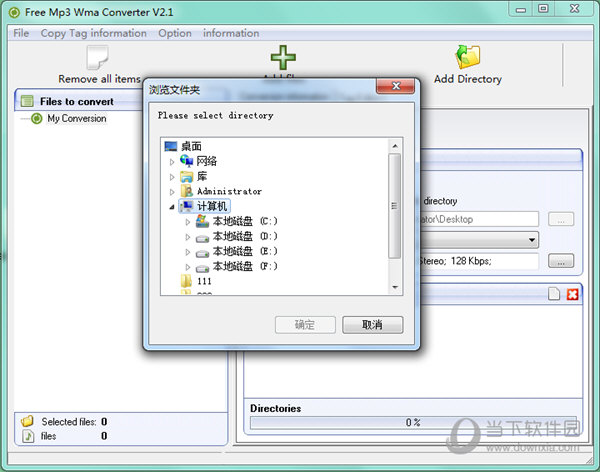Click browse button beside 128 Kbps field
Viewport: 600px width, 472px height.
point(561,261)
